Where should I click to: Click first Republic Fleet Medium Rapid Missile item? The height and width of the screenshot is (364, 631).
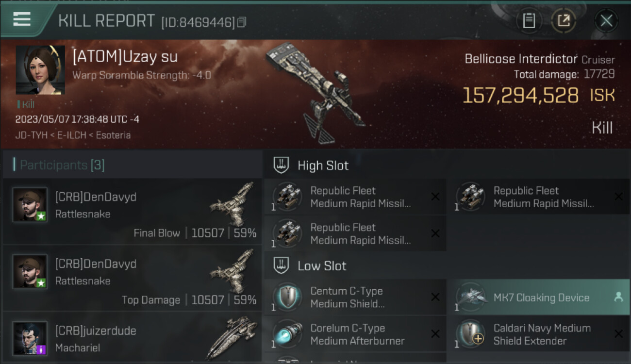coord(355,197)
